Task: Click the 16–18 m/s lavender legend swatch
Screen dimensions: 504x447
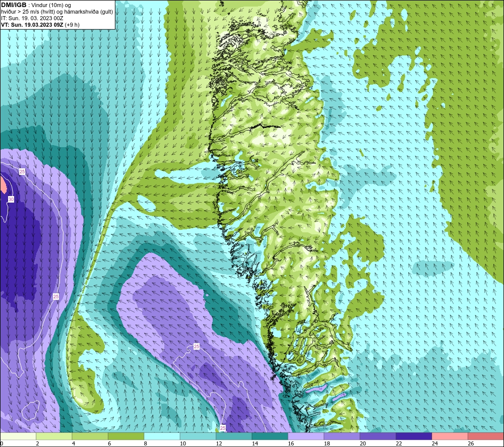Action: click(306, 436)
